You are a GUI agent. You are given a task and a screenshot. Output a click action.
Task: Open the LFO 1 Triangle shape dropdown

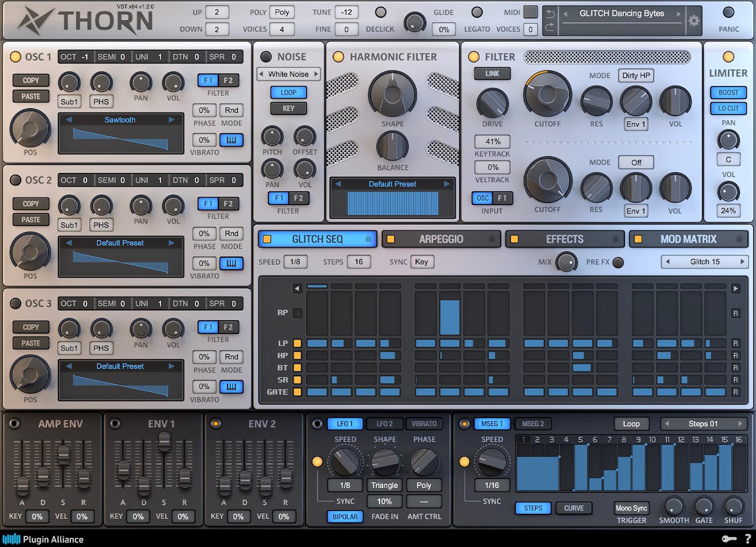point(384,485)
